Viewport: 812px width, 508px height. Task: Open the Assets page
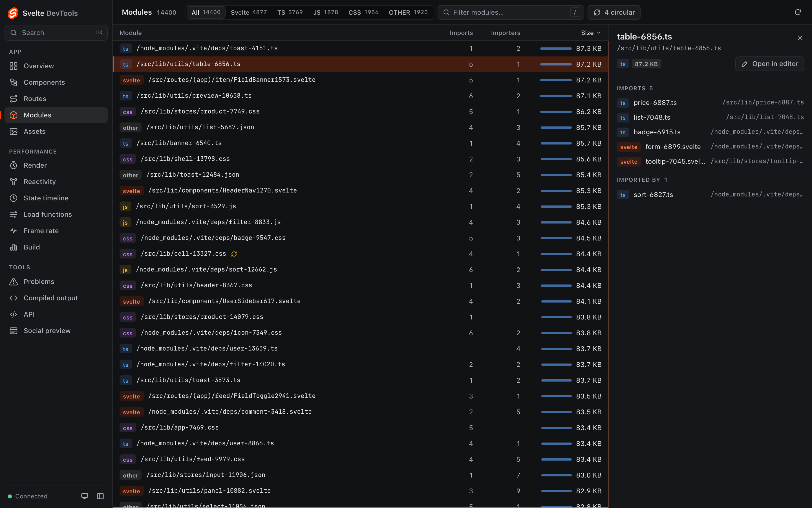[56, 131]
